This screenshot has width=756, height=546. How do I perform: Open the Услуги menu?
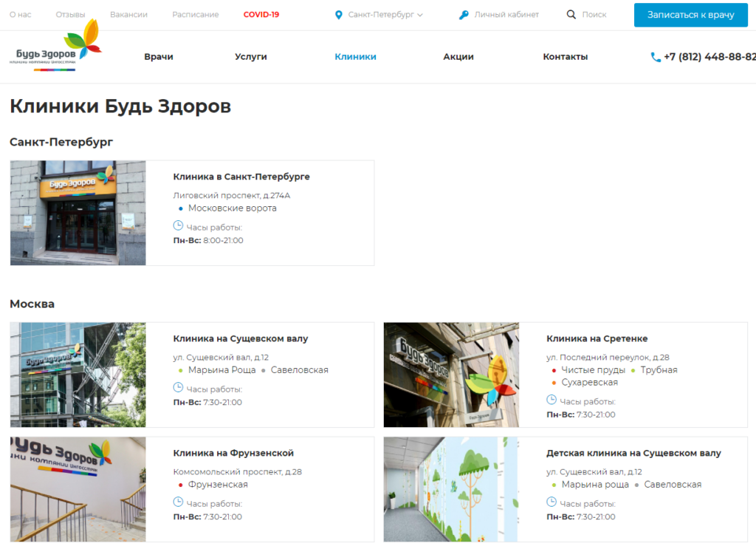pos(251,57)
